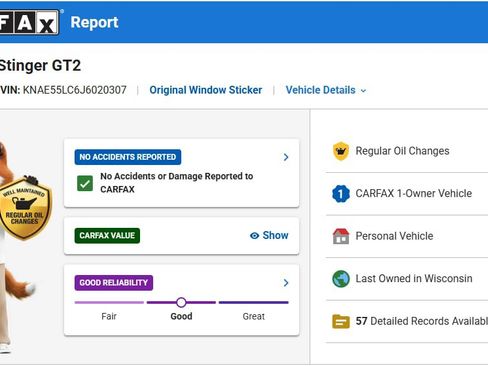This screenshot has width=488, height=366.
Task: Open No Accidents Reported card chevron
Action: [x=286, y=157]
